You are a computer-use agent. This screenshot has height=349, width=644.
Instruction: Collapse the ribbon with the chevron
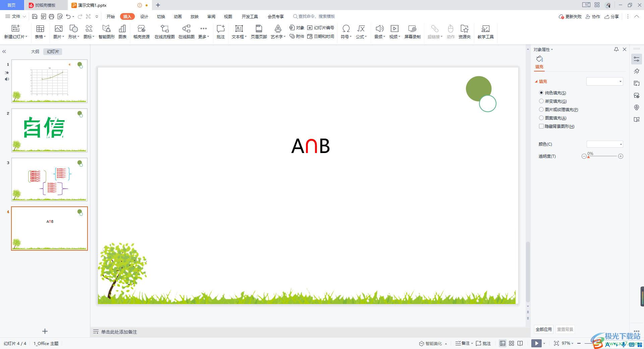636,16
